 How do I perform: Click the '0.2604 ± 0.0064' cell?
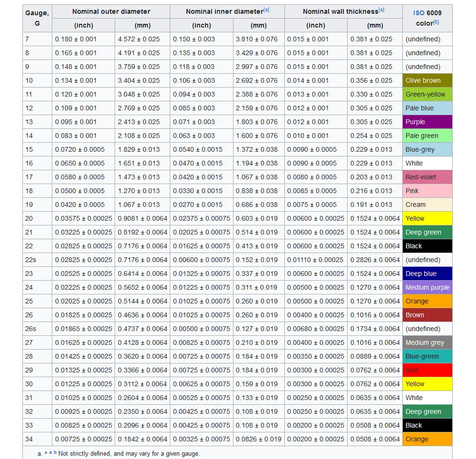142,398
